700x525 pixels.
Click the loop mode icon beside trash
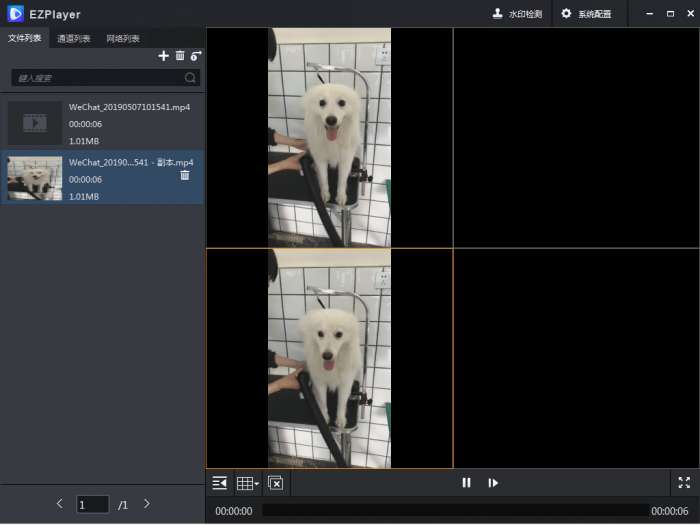[196, 56]
